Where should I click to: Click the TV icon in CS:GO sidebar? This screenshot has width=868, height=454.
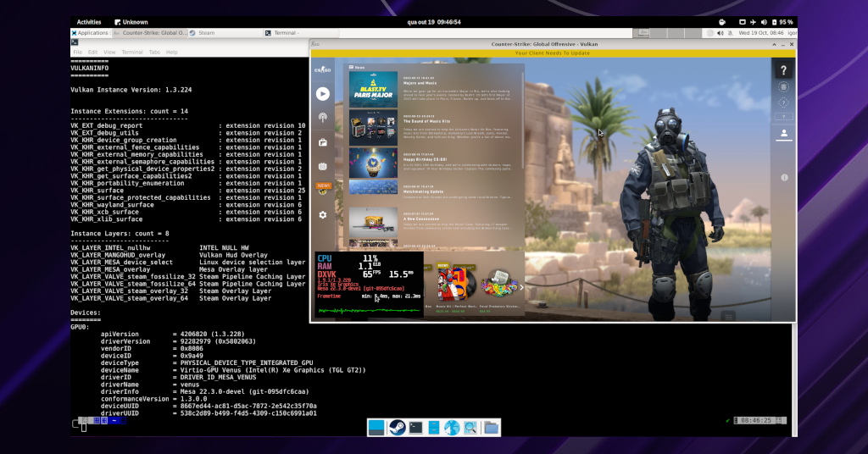pos(322,166)
